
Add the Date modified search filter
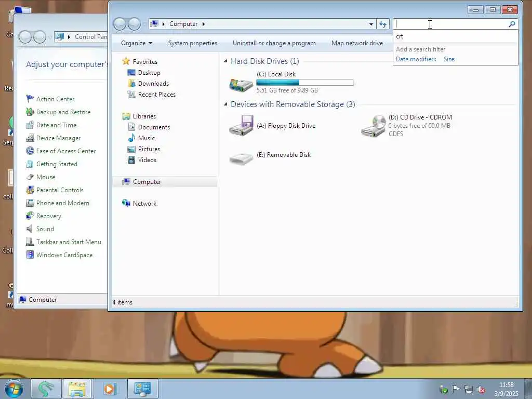[416, 59]
